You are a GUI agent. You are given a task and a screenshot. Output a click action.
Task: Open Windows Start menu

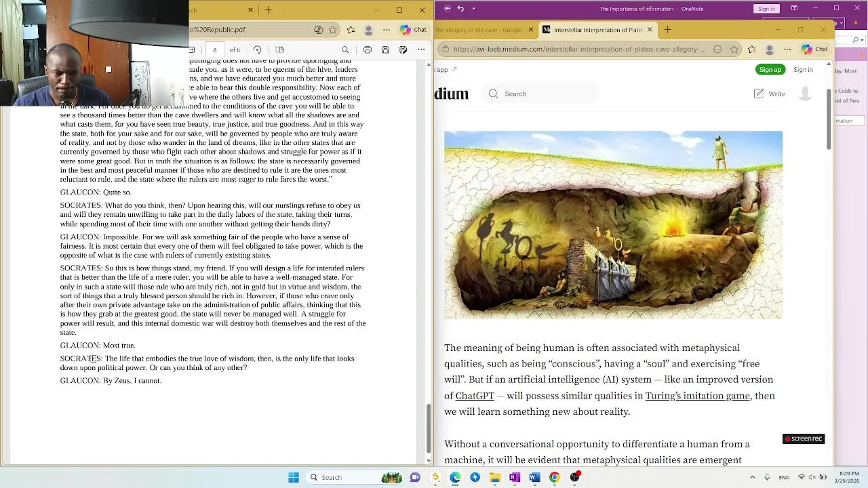click(x=294, y=477)
